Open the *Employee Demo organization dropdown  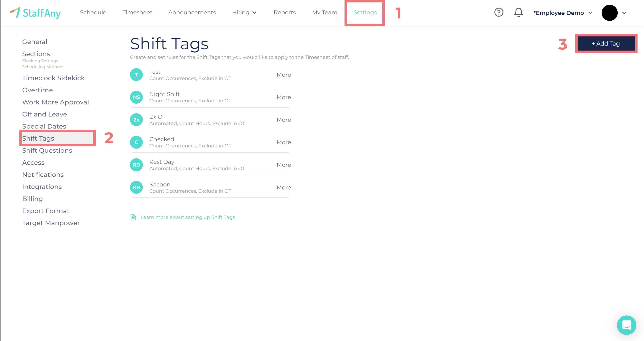(563, 13)
